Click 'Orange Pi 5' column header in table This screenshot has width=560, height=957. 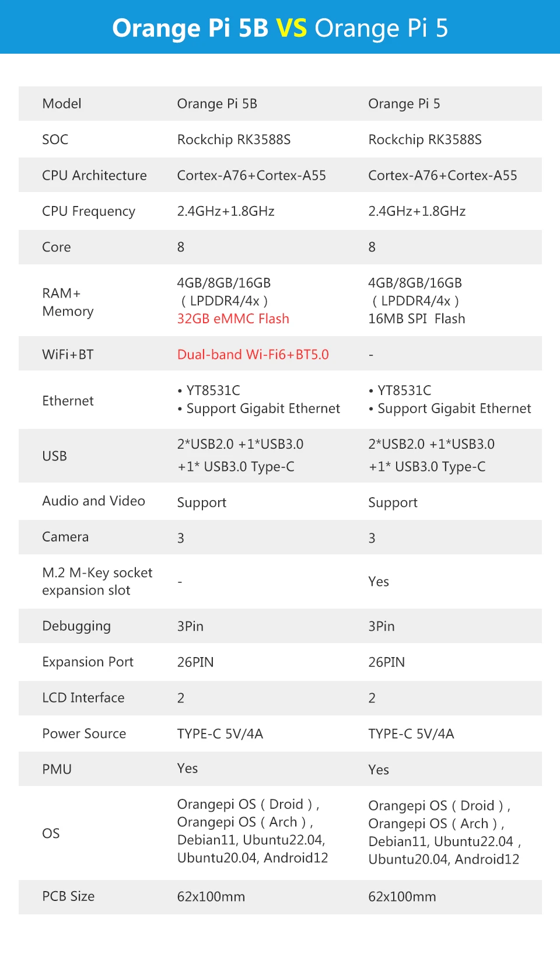pyautogui.click(x=404, y=103)
